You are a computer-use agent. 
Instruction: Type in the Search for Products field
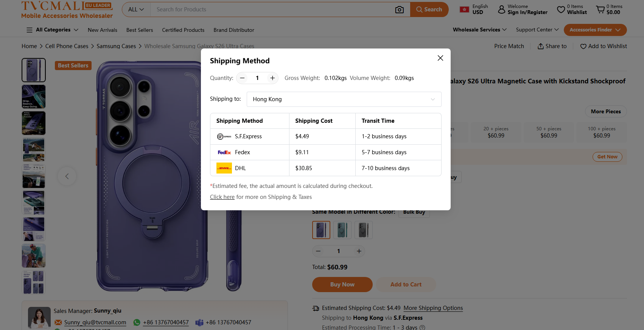(271, 9)
